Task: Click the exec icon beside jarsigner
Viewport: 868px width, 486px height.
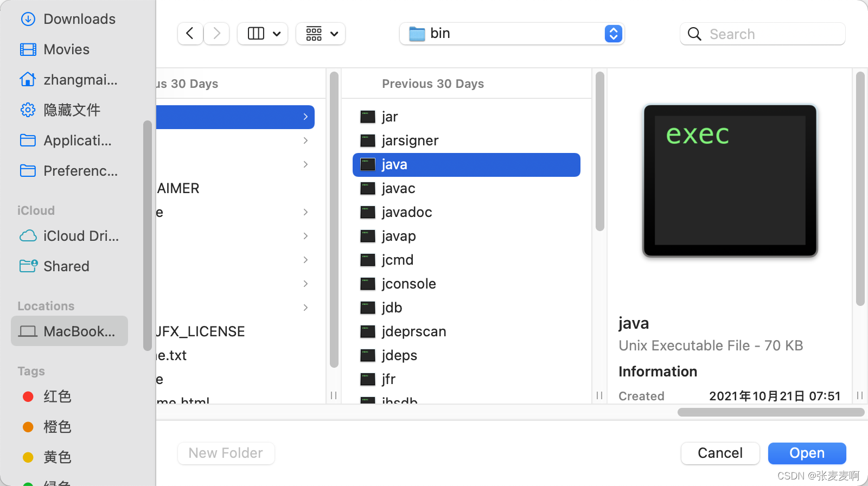Action: pyautogui.click(x=368, y=140)
